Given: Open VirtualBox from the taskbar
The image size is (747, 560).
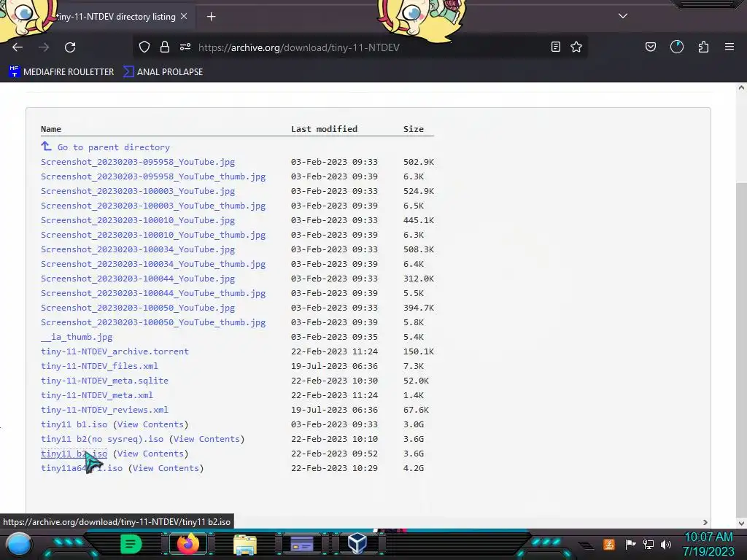Looking at the screenshot, I should 357,543.
